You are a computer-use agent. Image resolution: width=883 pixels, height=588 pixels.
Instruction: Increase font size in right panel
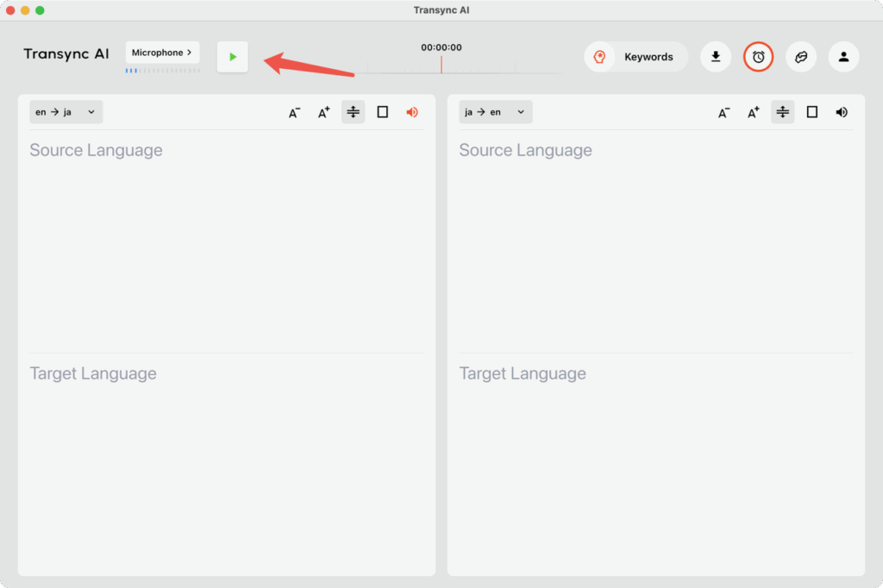click(753, 112)
